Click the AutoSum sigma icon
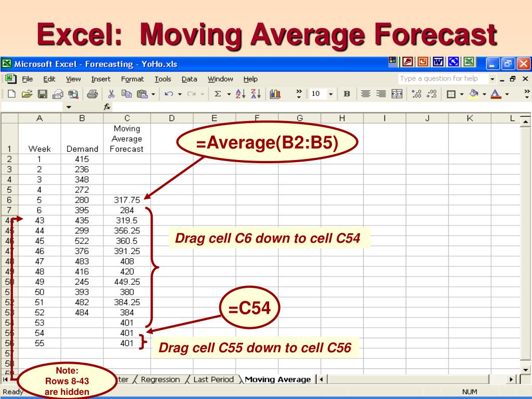 (218, 94)
